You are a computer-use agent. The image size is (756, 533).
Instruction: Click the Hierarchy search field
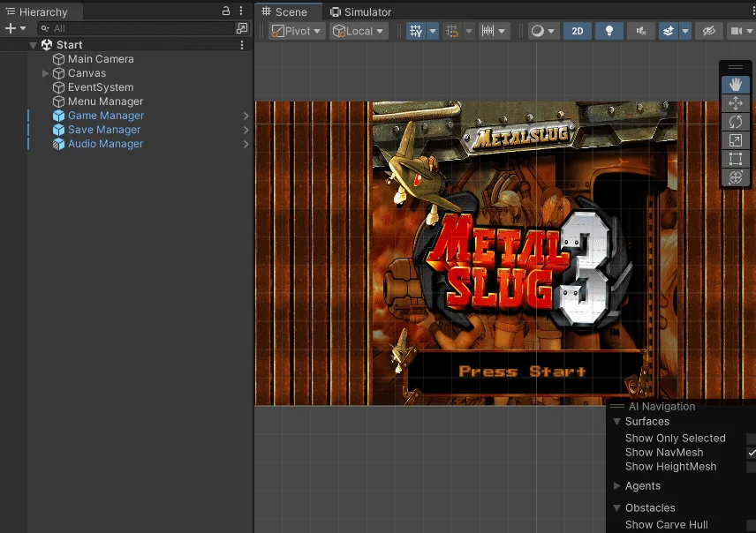click(136, 28)
